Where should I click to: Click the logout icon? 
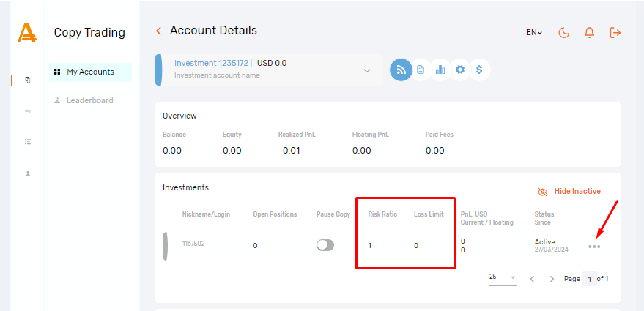click(615, 32)
